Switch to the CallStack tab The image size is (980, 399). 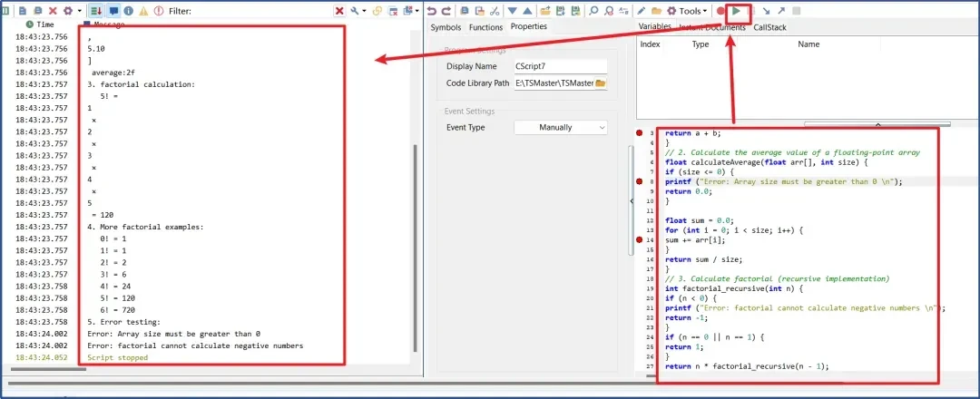[x=770, y=27]
